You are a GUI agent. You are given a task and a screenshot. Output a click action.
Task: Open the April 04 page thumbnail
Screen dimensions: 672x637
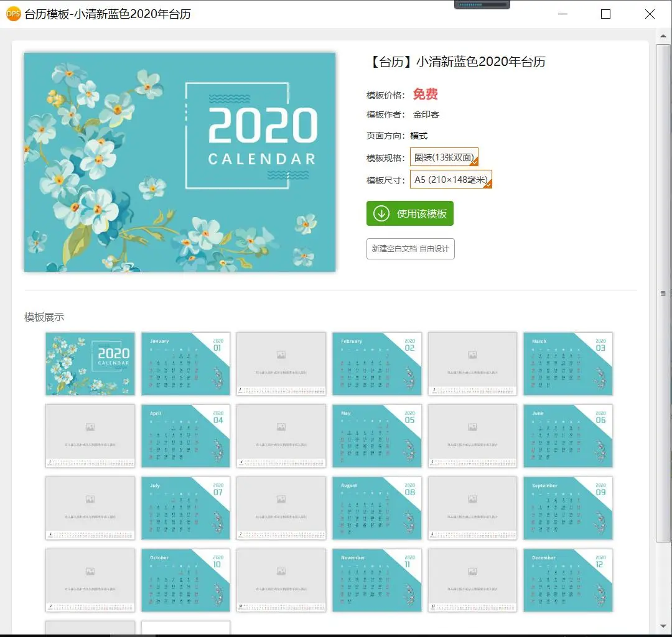(x=185, y=435)
